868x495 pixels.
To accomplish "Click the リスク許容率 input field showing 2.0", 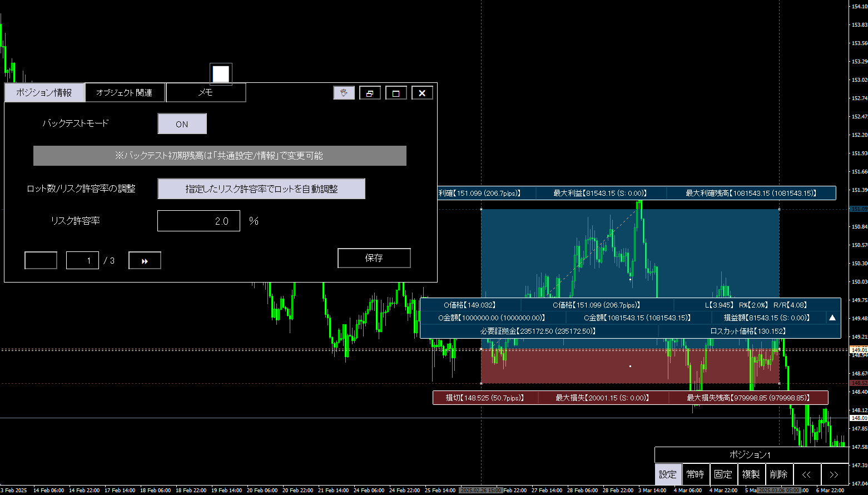I will [x=199, y=221].
